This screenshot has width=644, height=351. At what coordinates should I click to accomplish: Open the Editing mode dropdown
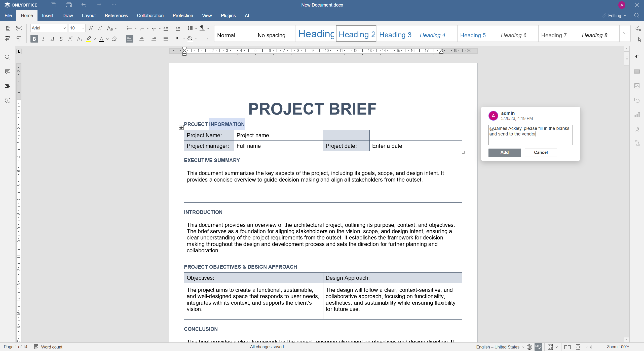pyautogui.click(x=614, y=16)
